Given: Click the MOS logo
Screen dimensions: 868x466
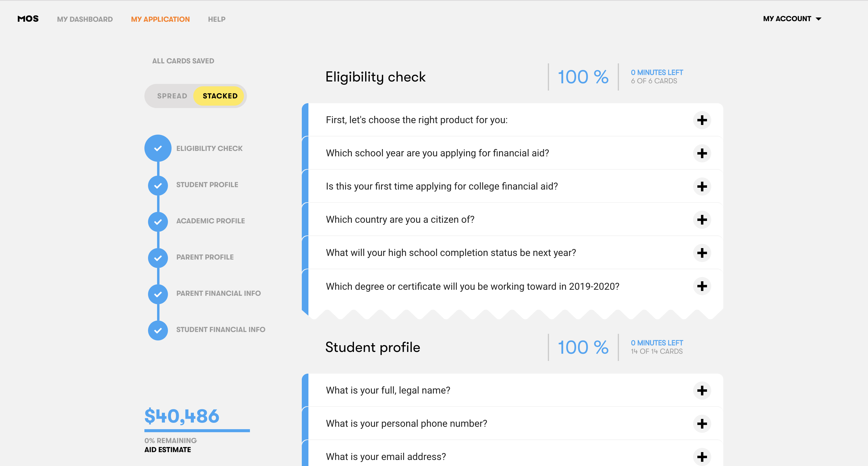Looking at the screenshot, I should pos(28,19).
